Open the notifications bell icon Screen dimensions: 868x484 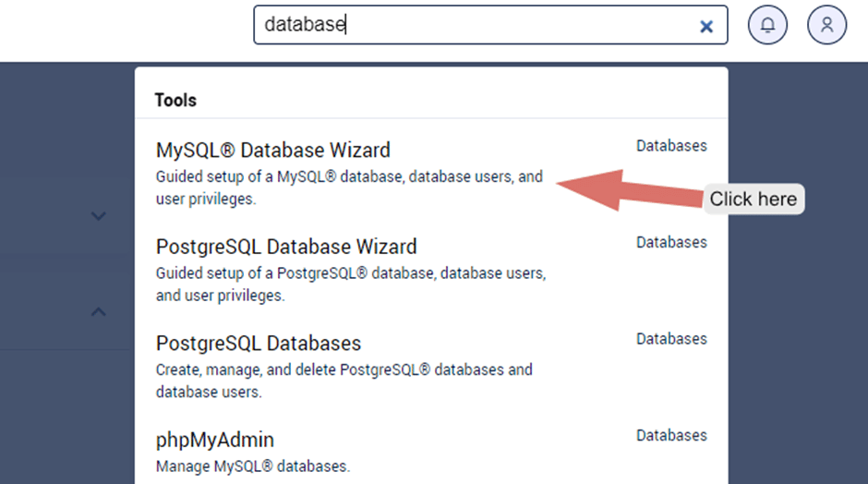(x=767, y=25)
